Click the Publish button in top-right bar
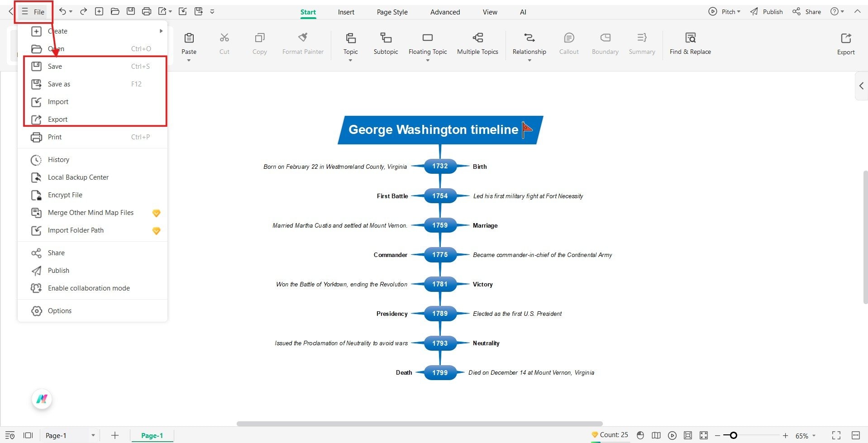Screen dimensions: 868x443 coord(766,12)
